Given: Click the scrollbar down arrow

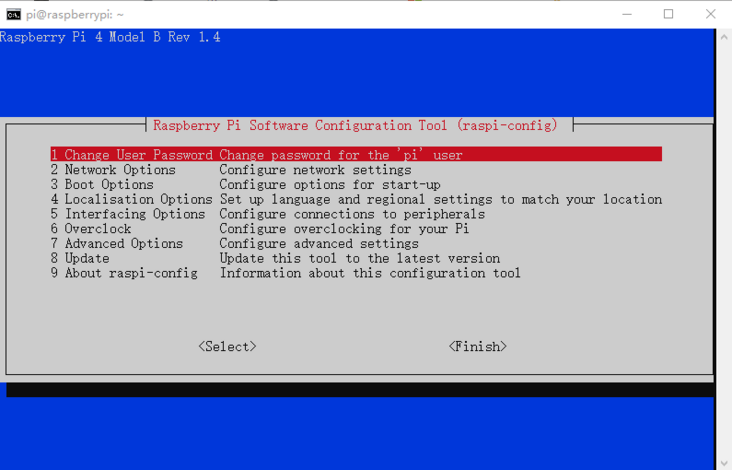Looking at the screenshot, I should click(x=724, y=462).
